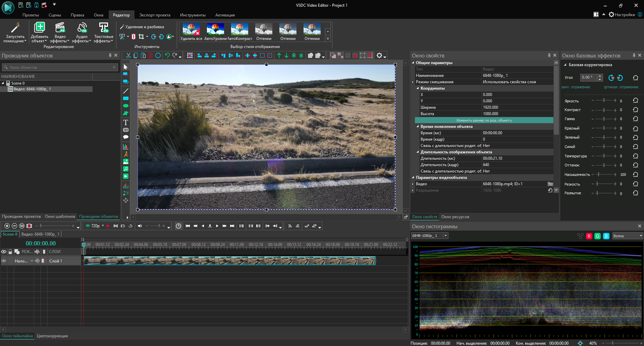644x346 pixels.
Task: Select the scissors cut tool
Action: (x=128, y=55)
